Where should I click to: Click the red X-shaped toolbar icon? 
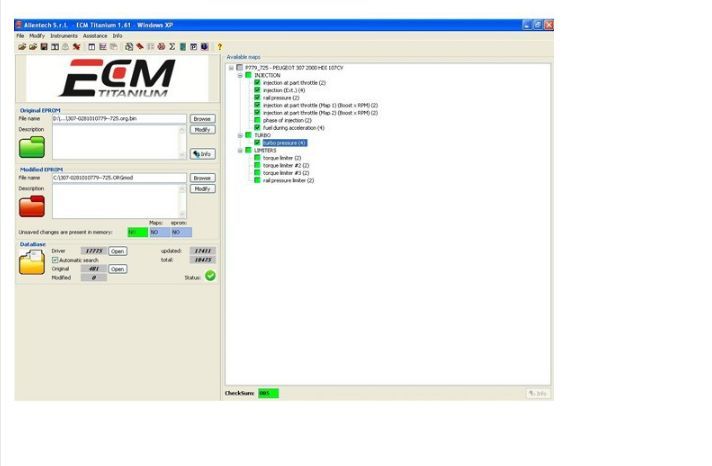tap(76, 47)
